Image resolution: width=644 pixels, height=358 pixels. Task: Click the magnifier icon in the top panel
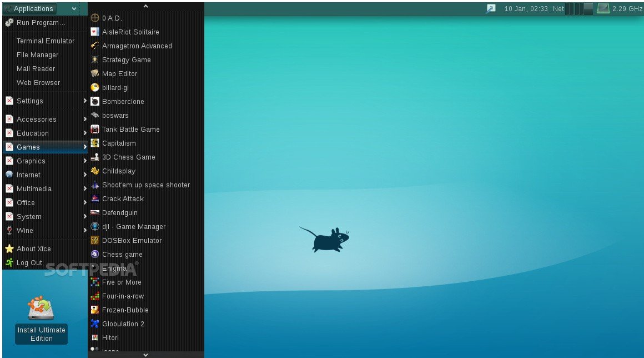coord(490,8)
